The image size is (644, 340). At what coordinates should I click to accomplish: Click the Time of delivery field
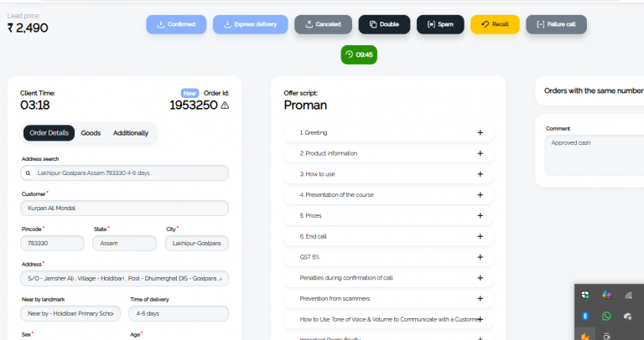point(179,313)
